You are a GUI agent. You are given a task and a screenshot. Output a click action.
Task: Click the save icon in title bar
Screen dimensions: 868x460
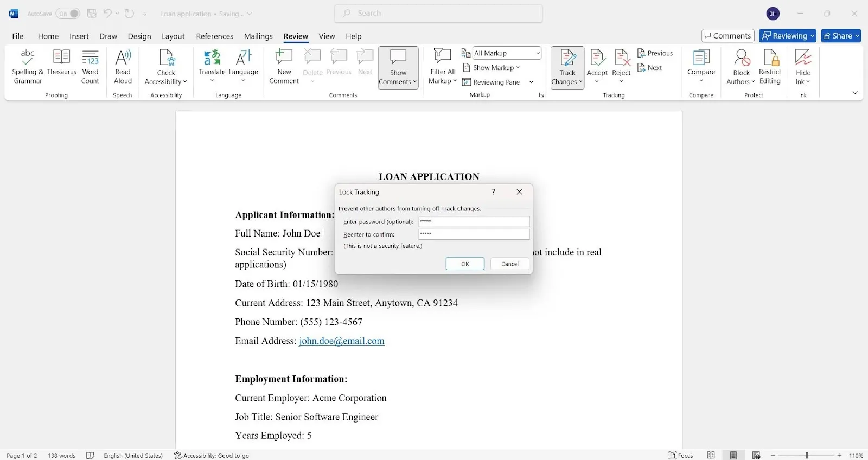tap(92, 14)
